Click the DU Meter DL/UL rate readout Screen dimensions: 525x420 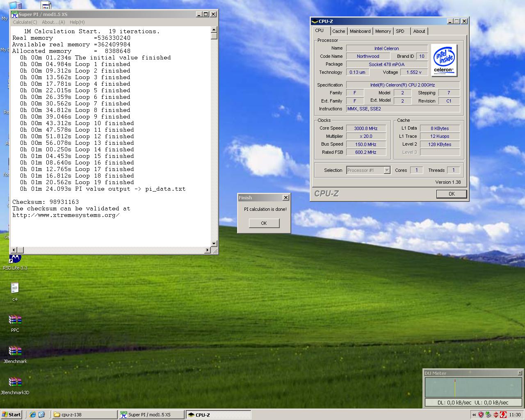pyautogui.click(x=473, y=402)
